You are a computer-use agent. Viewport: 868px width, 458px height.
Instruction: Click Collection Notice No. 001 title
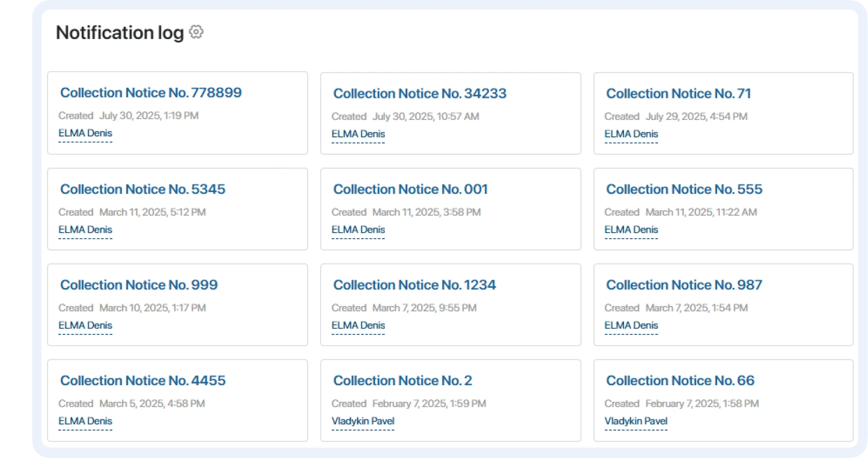point(410,189)
